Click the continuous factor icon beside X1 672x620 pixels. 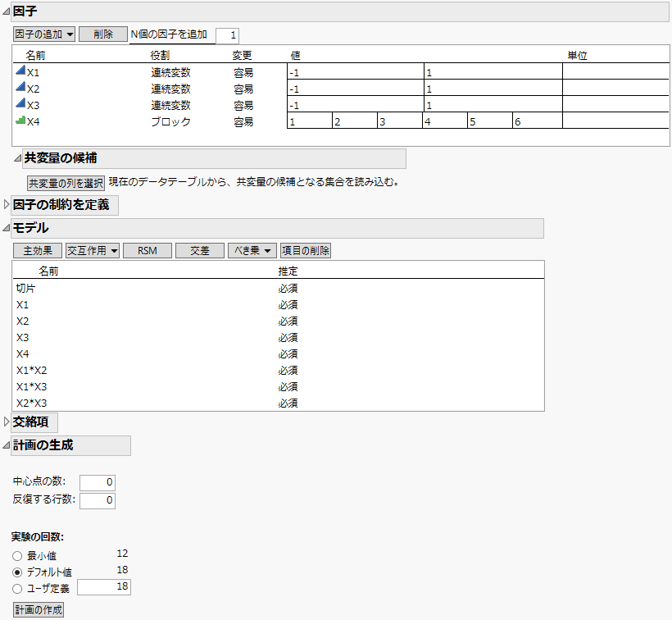[x=20, y=71]
